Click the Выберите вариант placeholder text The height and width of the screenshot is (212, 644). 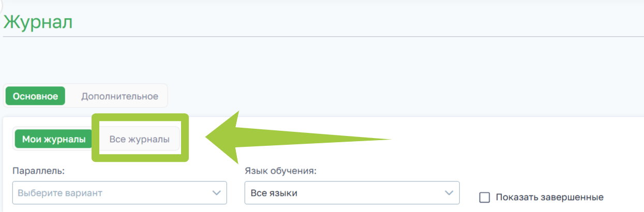coord(60,193)
